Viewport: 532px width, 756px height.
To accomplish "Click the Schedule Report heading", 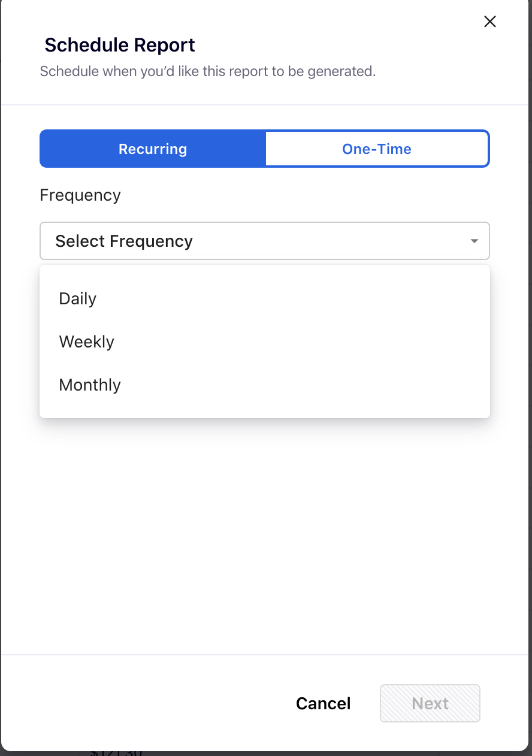I will tap(120, 45).
